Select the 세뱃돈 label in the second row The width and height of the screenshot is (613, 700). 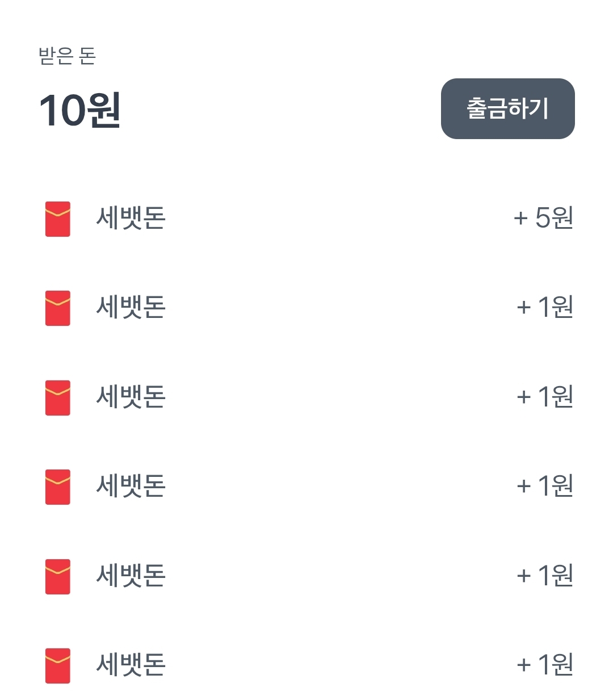(131, 307)
